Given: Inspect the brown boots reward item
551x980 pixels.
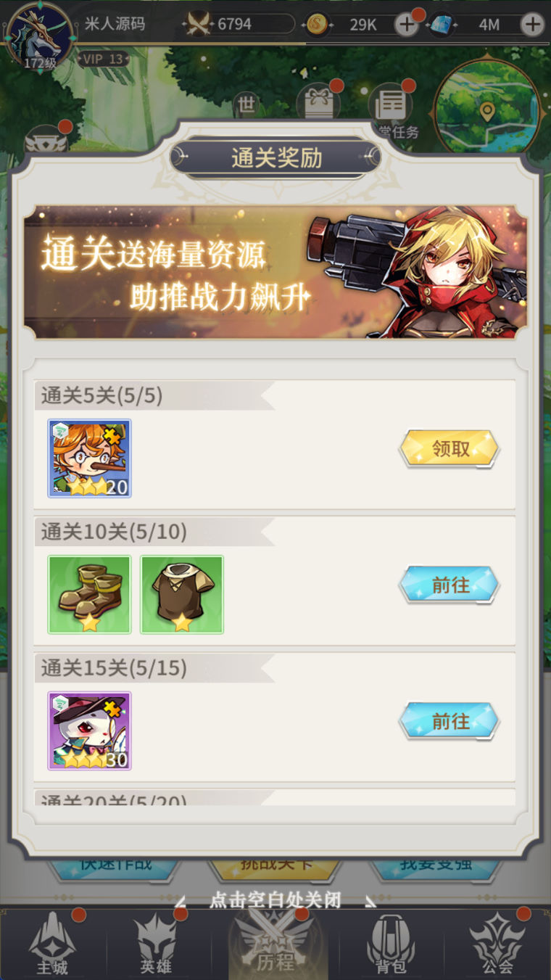Looking at the screenshot, I should tap(90, 595).
